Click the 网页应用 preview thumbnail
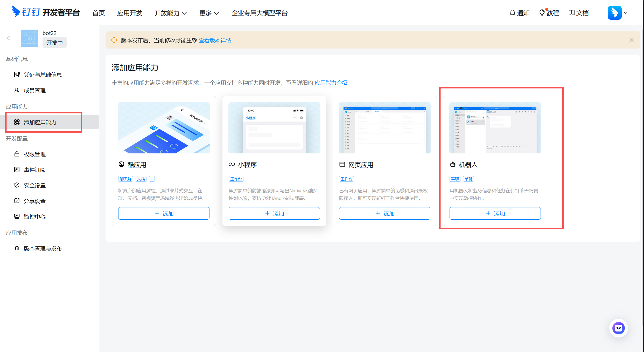The image size is (644, 352). click(x=384, y=128)
